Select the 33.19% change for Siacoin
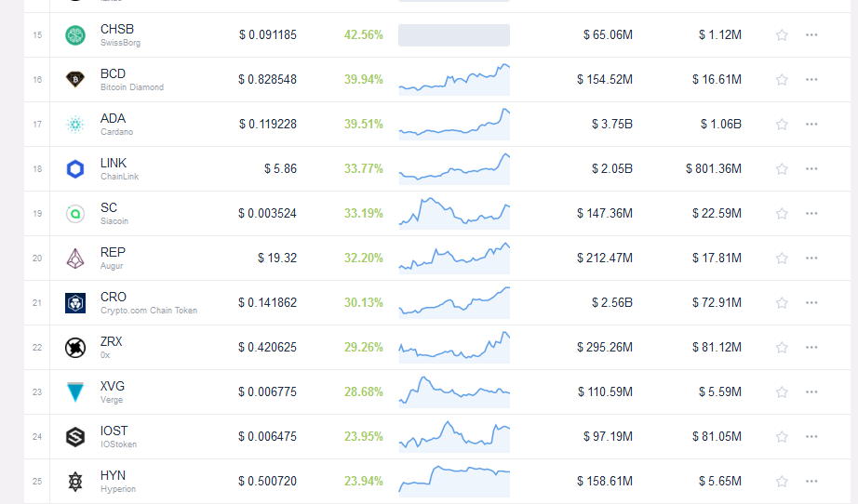The width and height of the screenshot is (858, 504). pyautogui.click(x=363, y=214)
